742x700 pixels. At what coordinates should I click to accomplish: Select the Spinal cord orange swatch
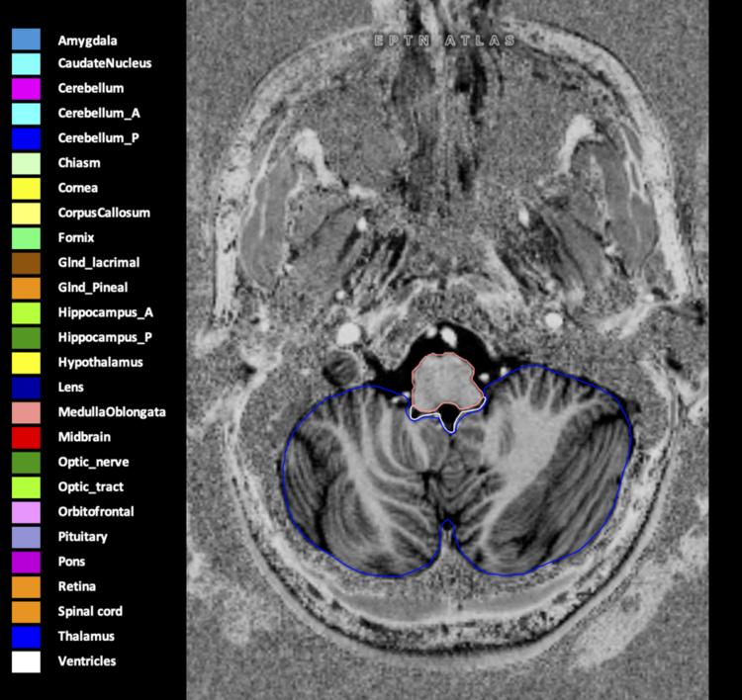click(26, 612)
